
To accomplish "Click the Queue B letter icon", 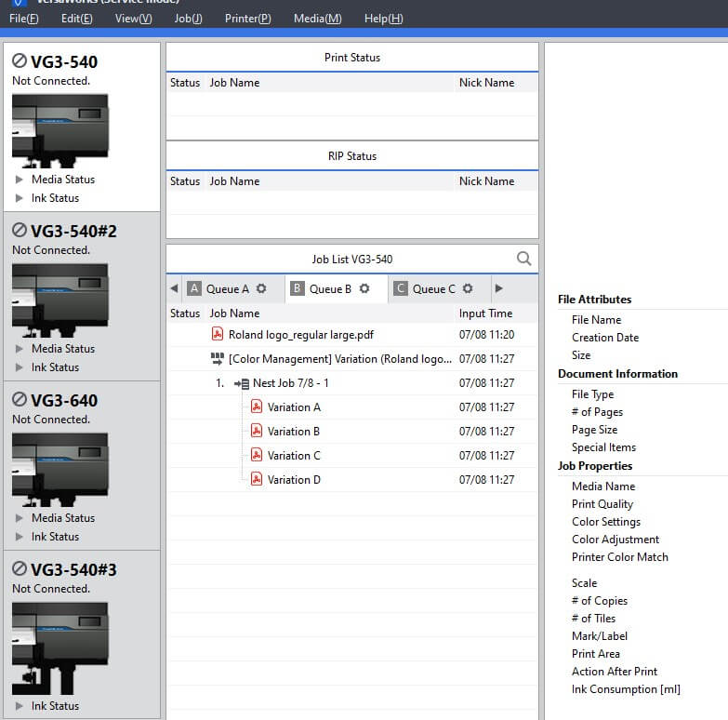I will [x=298, y=288].
